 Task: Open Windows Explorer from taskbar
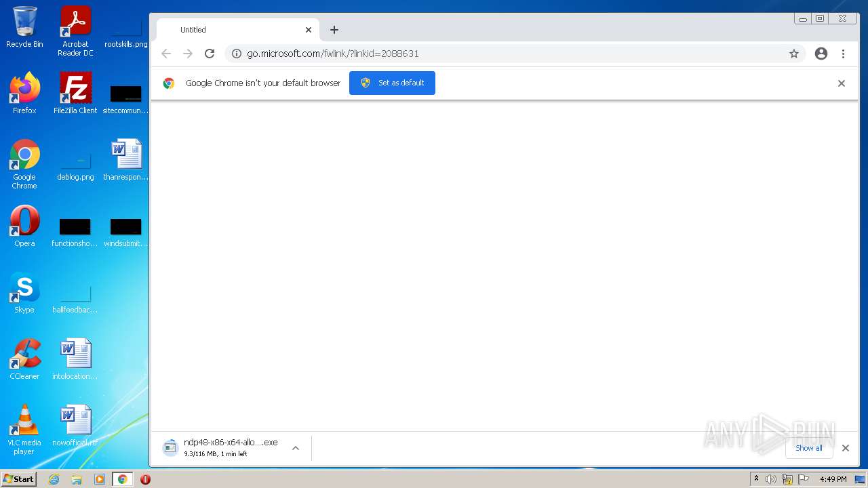tap(77, 479)
